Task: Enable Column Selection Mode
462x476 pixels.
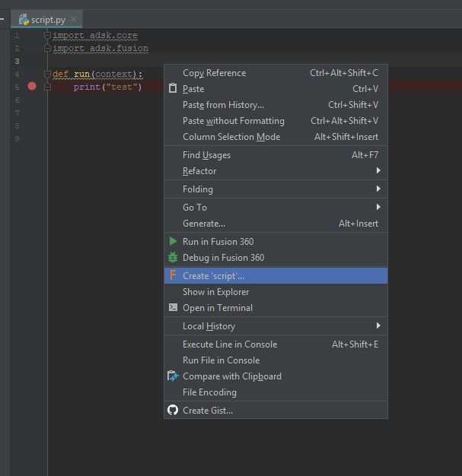Action: point(276,137)
